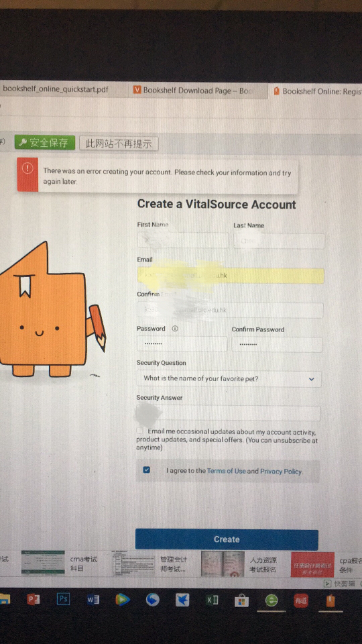Open the Terms of Use link
Viewport: 362px width, 644px height.
[x=226, y=471]
